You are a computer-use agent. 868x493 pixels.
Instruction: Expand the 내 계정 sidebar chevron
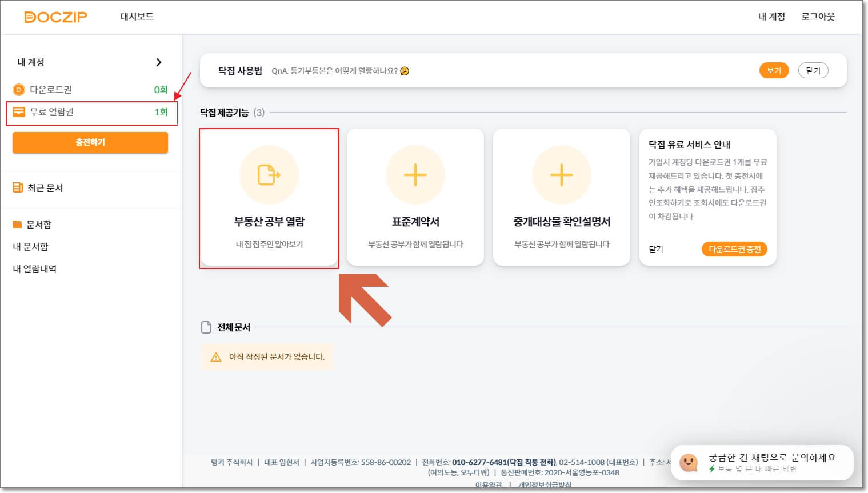coord(159,62)
